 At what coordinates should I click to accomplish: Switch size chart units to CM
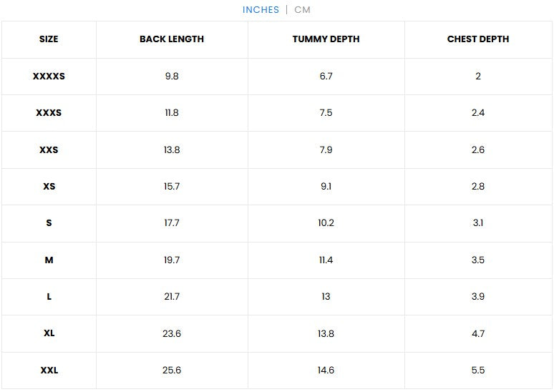click(x=302, y=10)
